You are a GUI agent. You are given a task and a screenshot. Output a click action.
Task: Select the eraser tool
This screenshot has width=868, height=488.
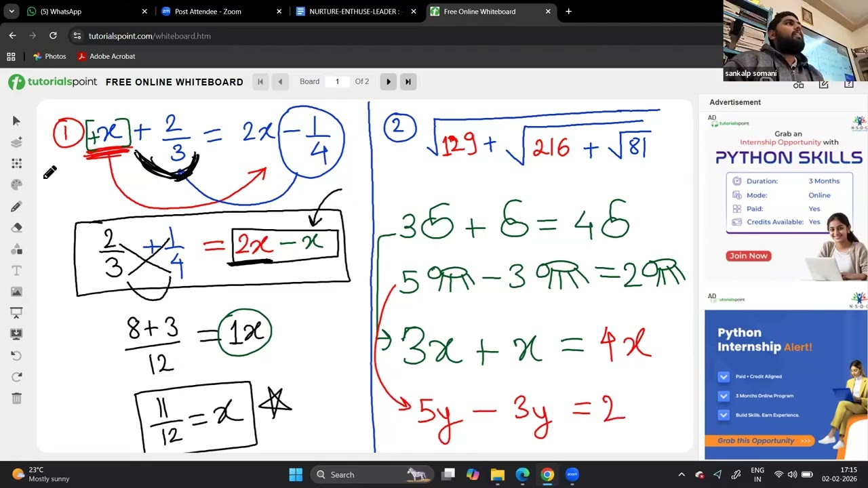(x=16, y=228)
